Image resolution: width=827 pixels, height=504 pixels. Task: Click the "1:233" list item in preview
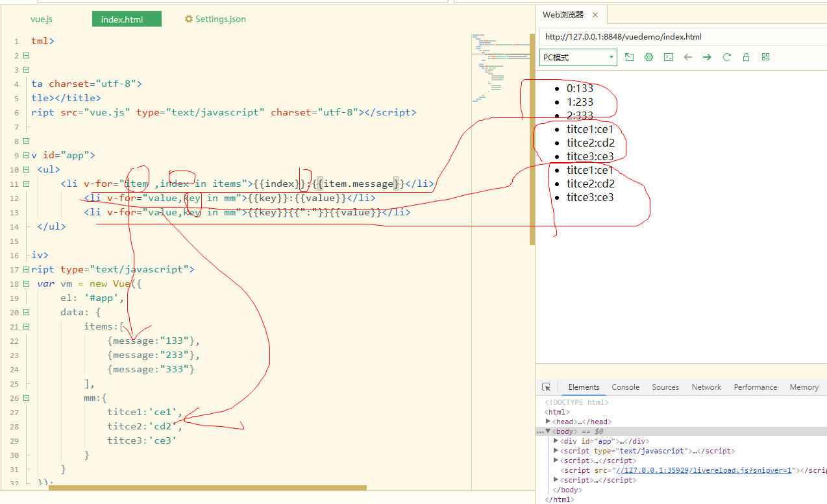coord(580,102)
